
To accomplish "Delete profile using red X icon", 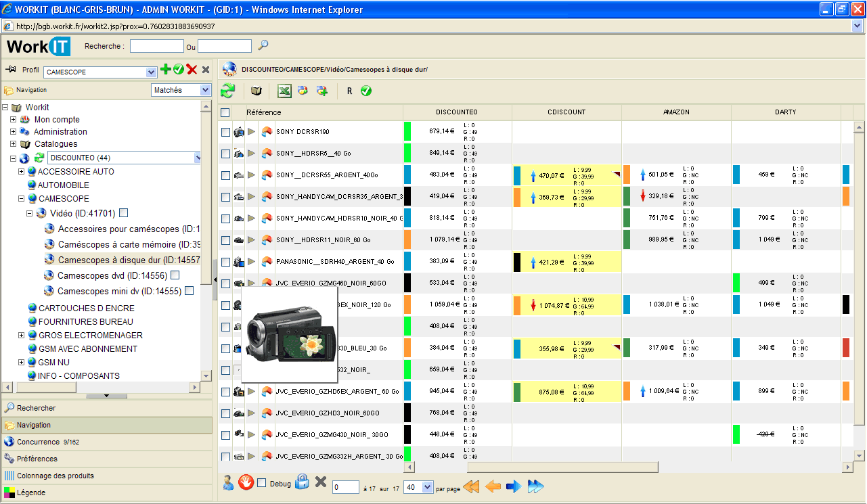I will (192, 70).
